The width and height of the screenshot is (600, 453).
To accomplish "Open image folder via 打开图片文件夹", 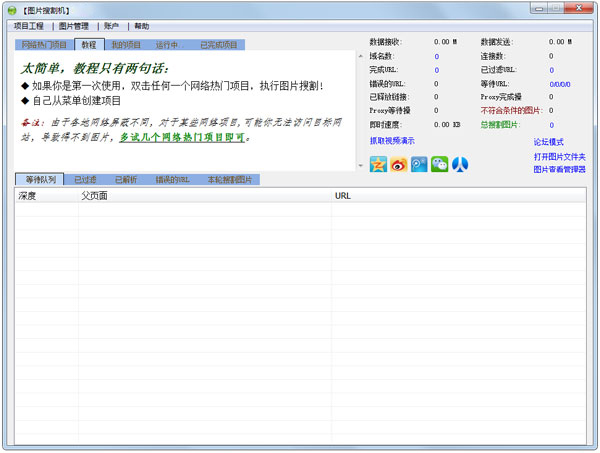I will tap(560, 156).
